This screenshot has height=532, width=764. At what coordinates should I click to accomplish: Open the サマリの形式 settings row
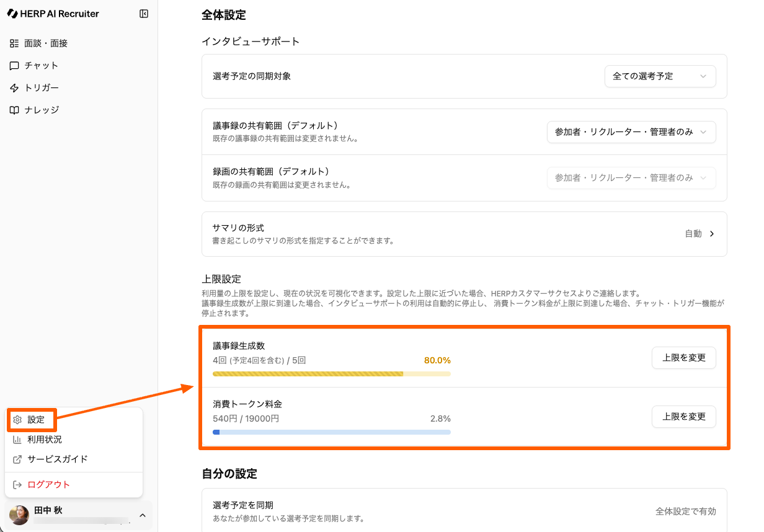tap(464, 234)
